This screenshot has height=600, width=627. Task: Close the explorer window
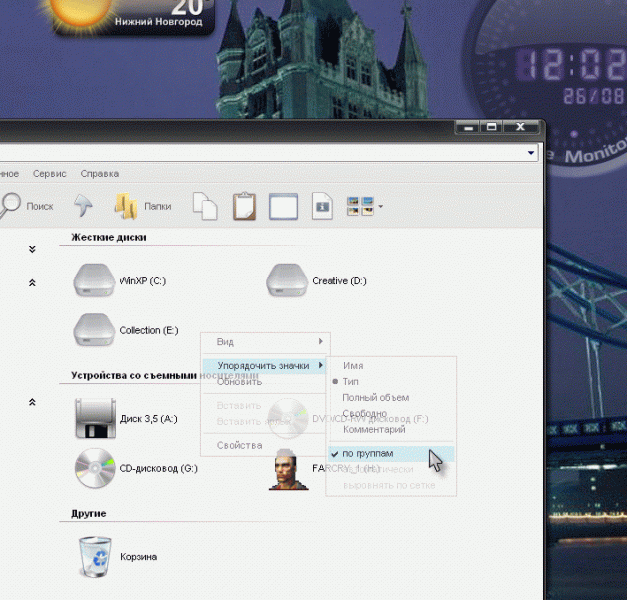click(520, 127)
